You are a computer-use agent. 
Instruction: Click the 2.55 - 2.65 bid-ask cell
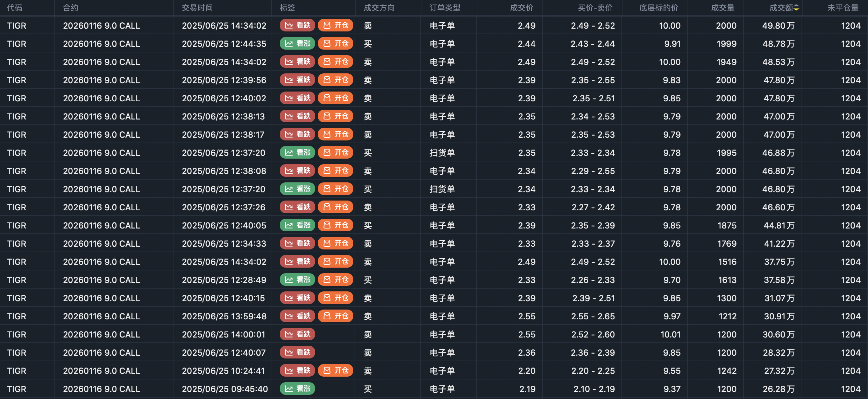pos(593,316)
